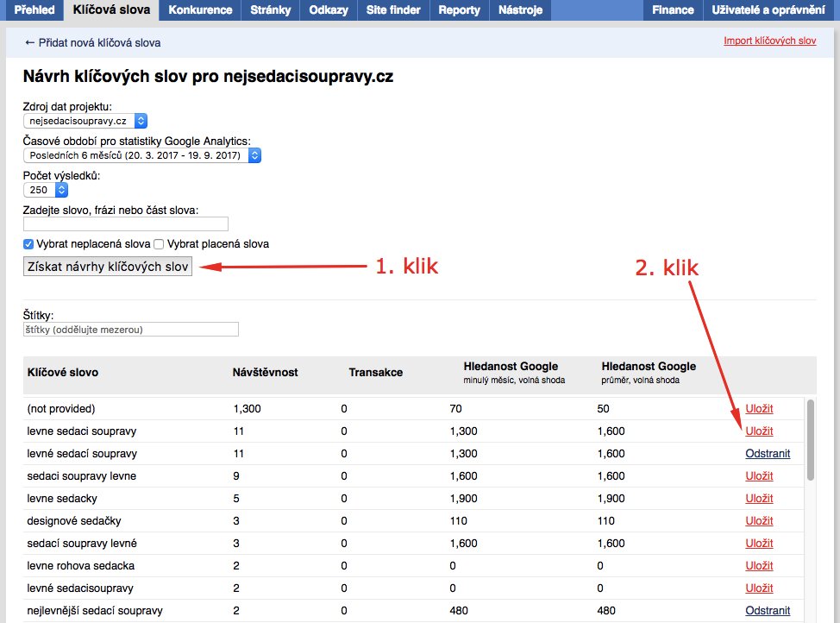
Task: Save keyword 'levne sedaci soupravy' via Uložit
Action: (x=758, y=431)
